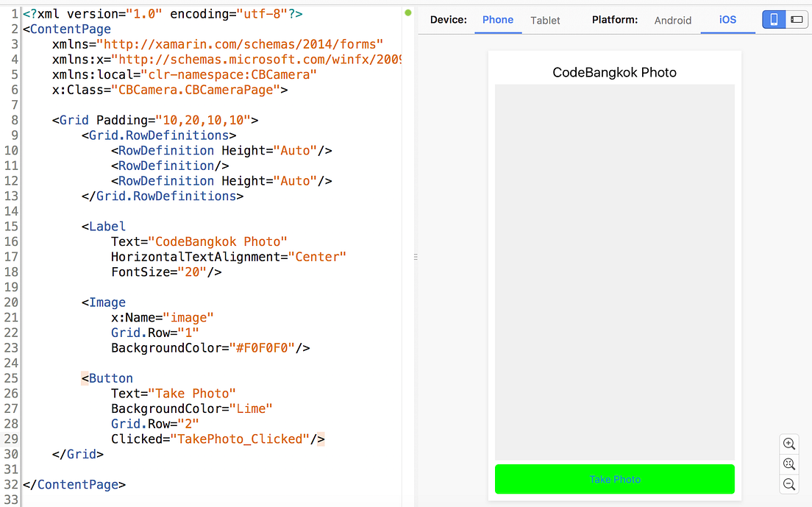Screen dimensions: 812x507
Task: Click the ContentPage opening tag
Action: click(68, 29)
